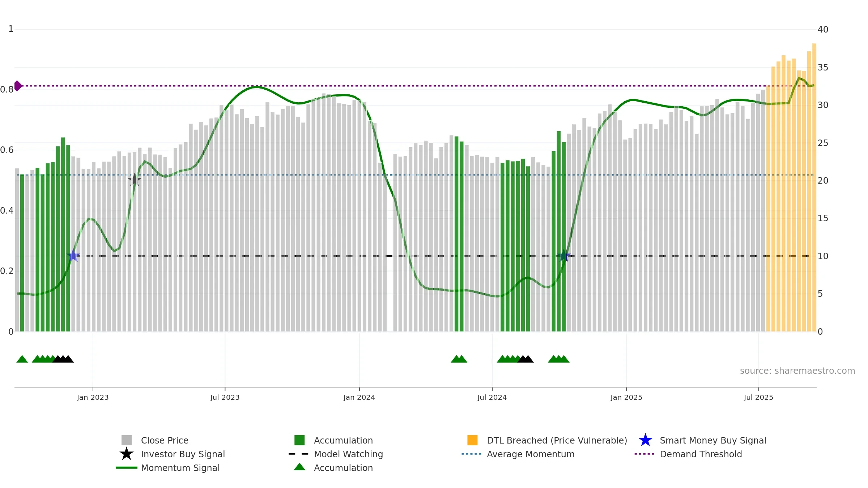
Task: Click the black Investor Buy Signal star on chart
Action: click(x=135, y=180)
